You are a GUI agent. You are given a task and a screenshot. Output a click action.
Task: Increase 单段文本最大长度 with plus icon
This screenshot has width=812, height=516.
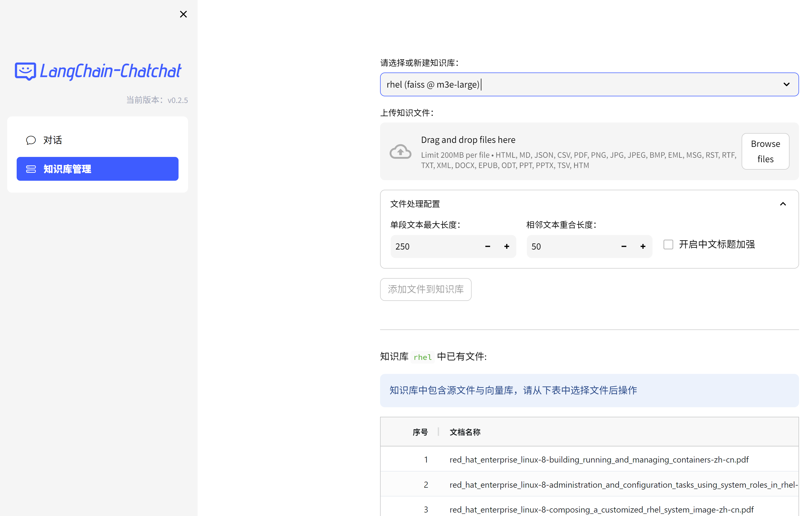pos(507,247)
